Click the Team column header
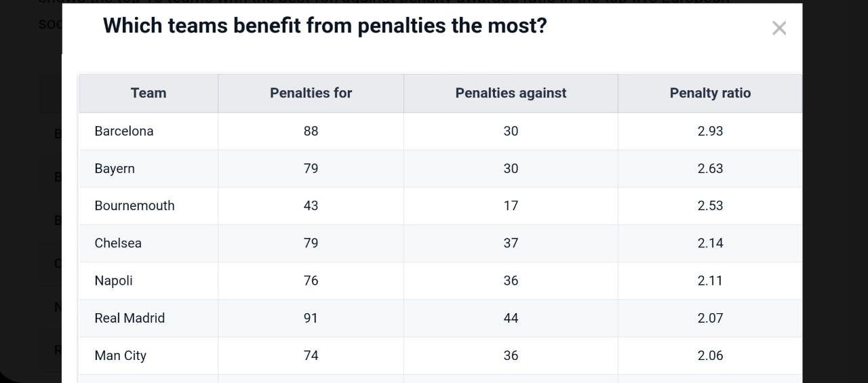This screenshot has height=383, width=868. [x=149, y=94]
